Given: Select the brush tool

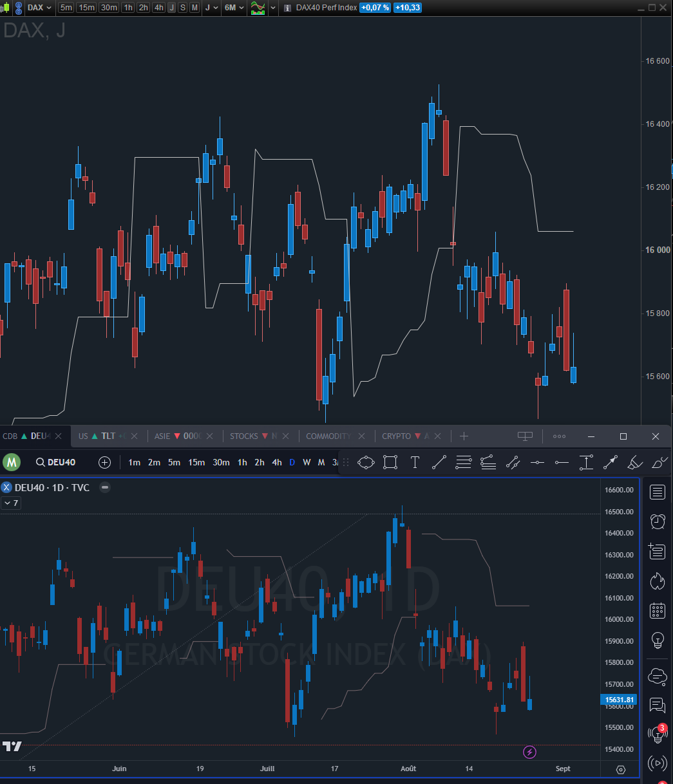Looking at the screenshot, I should [x=659, y=462].
